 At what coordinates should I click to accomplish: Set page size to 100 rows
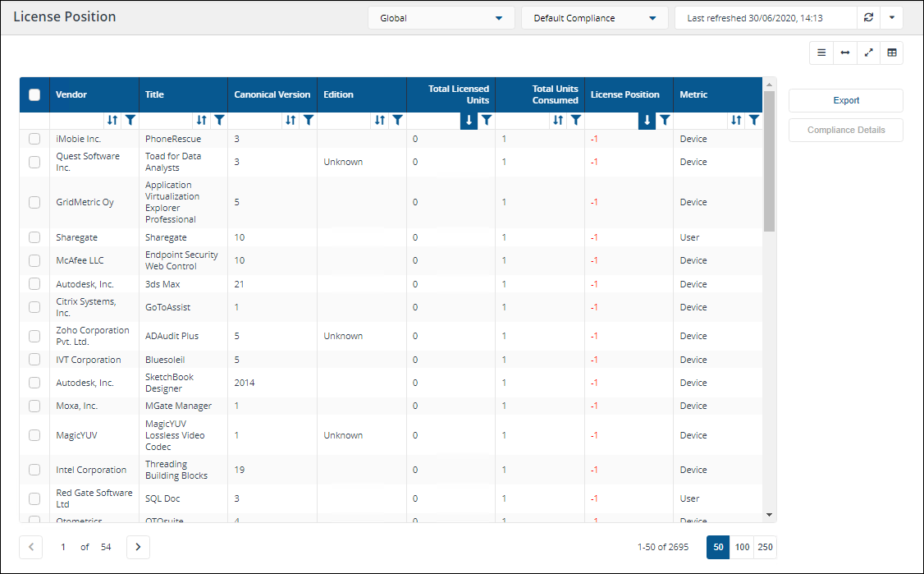(742, 547)
